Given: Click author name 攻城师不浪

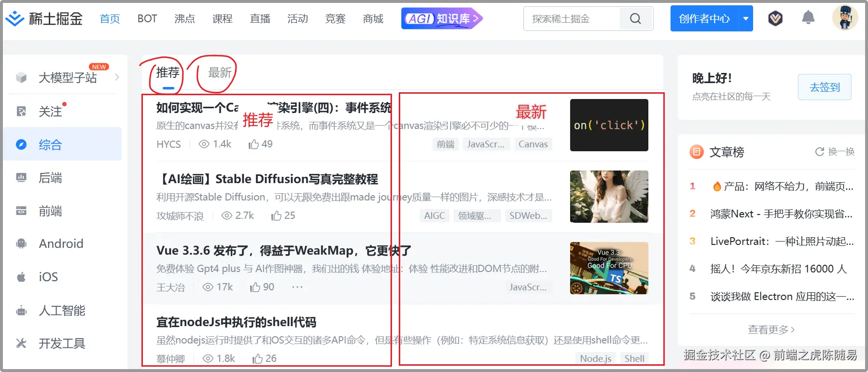Looking at the screenshot, I should tap(180, 216).
